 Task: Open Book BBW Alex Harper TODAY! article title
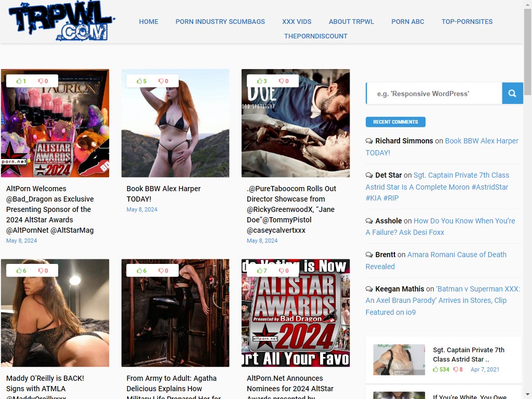[x=164, y=194]
